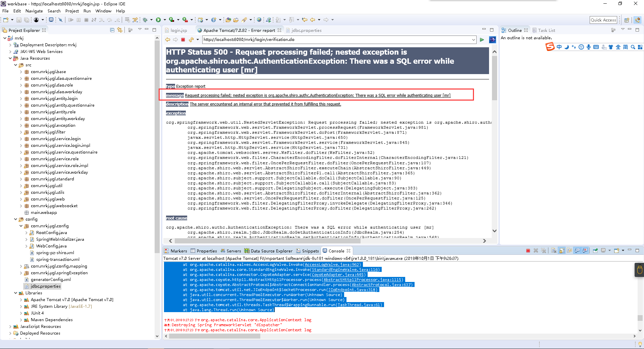
Task: Expand com.mrkj.ygl.base package
Action: (x=21, y=72)
